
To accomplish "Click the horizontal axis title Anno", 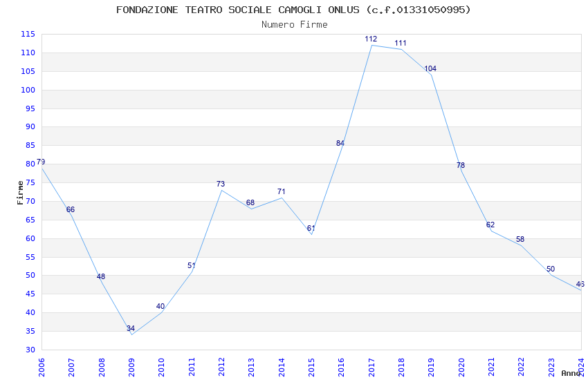I will tap(571, 373).
